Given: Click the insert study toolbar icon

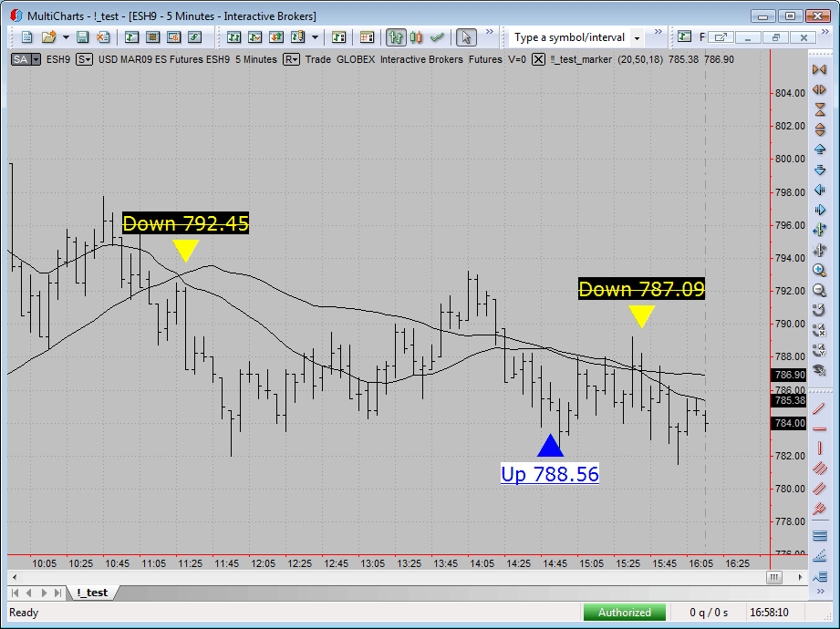Looking at the screenshot, I should [x=255, y=37].
